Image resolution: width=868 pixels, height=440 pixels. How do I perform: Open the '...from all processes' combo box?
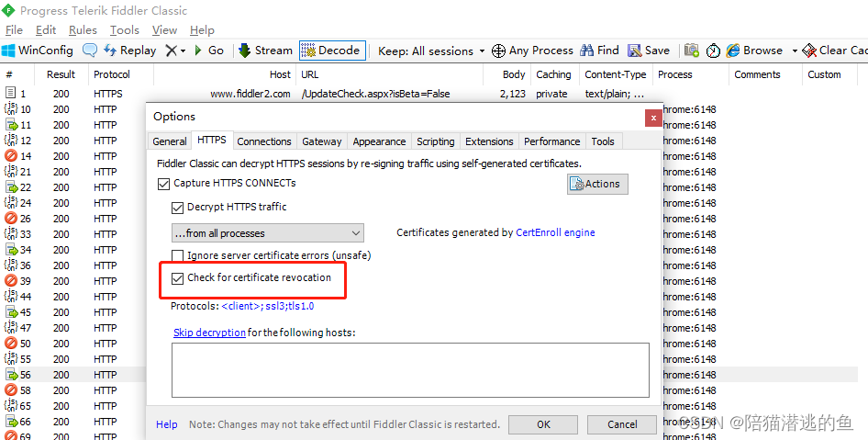tap(267, 233)
